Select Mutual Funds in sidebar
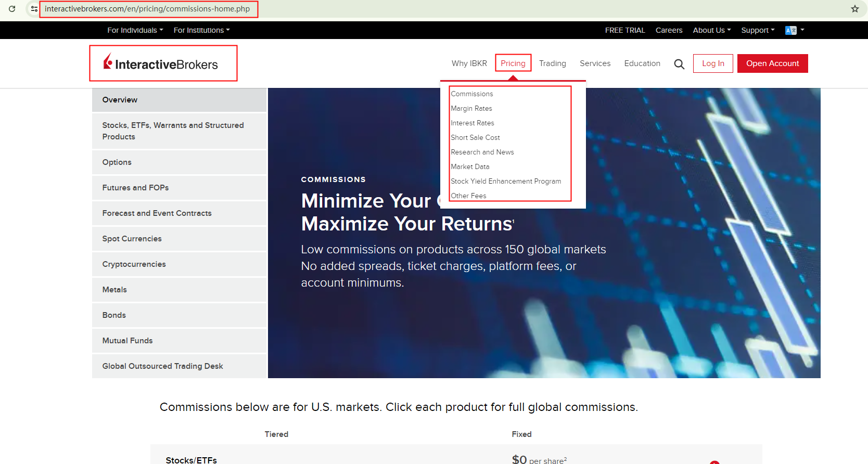The image size is (868, 464). click(180, 341)
